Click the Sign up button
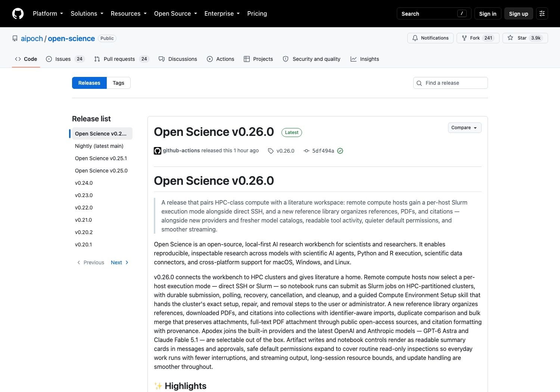Image resolution: width=560 pixels, height=392 pixels. [x=519, y=13]
